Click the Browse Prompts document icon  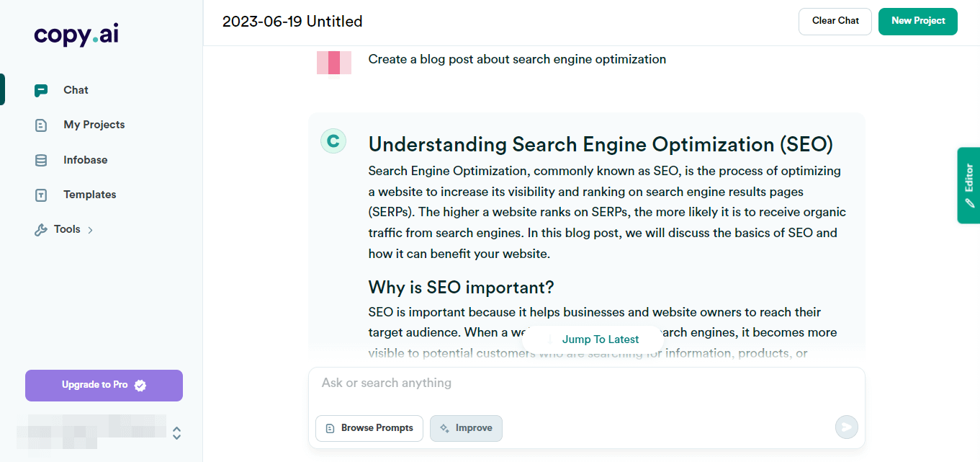[329, 428]
